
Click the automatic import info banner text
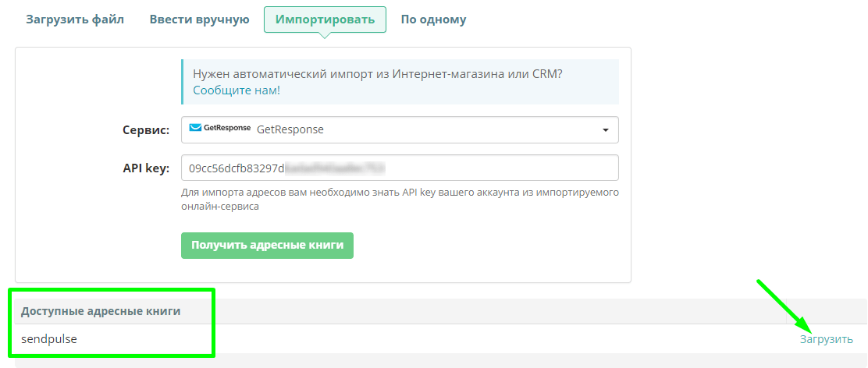(x=378, y=74)
